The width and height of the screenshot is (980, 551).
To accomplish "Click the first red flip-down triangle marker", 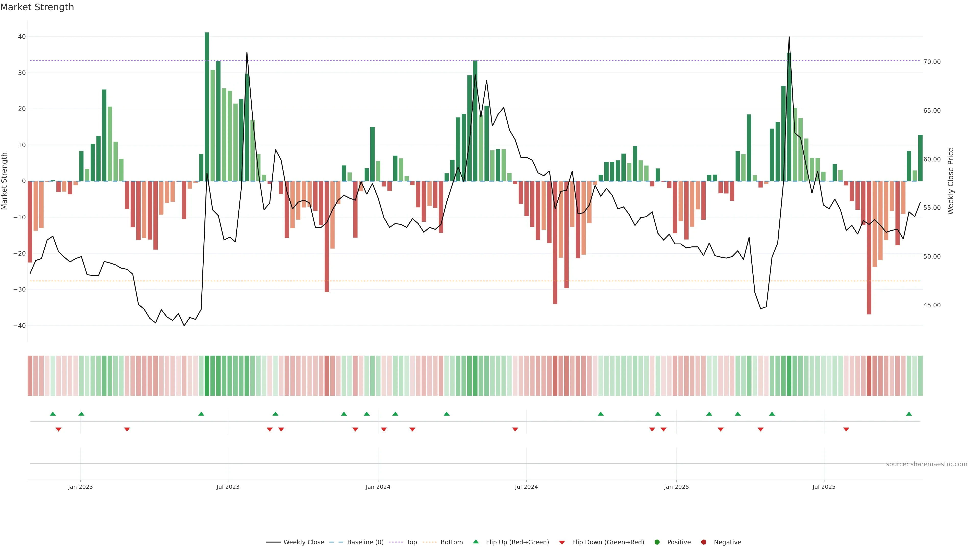I will pos(59,429).
